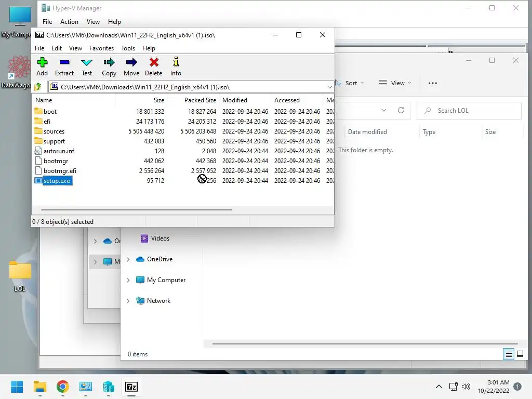Open the Hyper-V Manager taskbar icon
Image resolution: width=532 pixels, height=399 pixels.
tap(108, 387)
